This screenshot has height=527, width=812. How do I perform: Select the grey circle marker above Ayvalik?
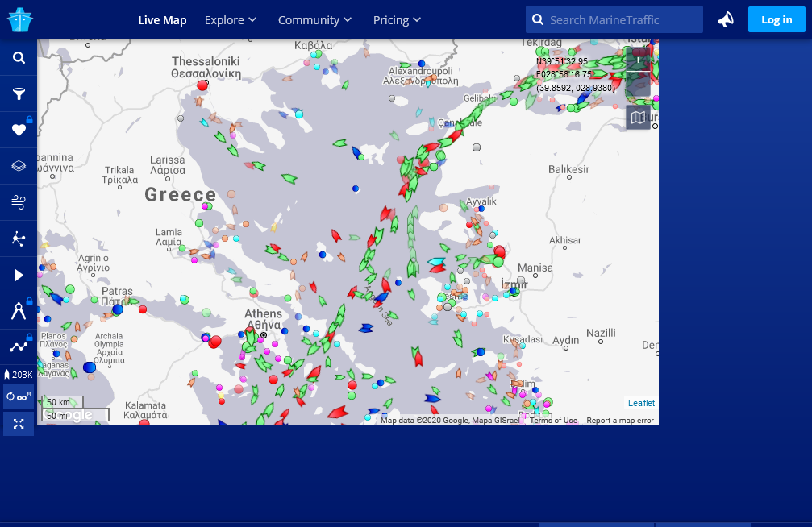coord(477,147)
